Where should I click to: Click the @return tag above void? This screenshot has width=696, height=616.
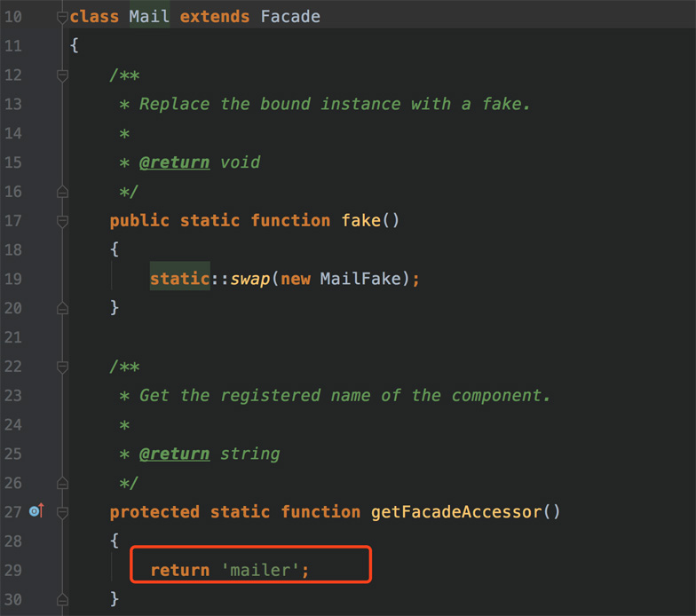[x=174, y=162]
